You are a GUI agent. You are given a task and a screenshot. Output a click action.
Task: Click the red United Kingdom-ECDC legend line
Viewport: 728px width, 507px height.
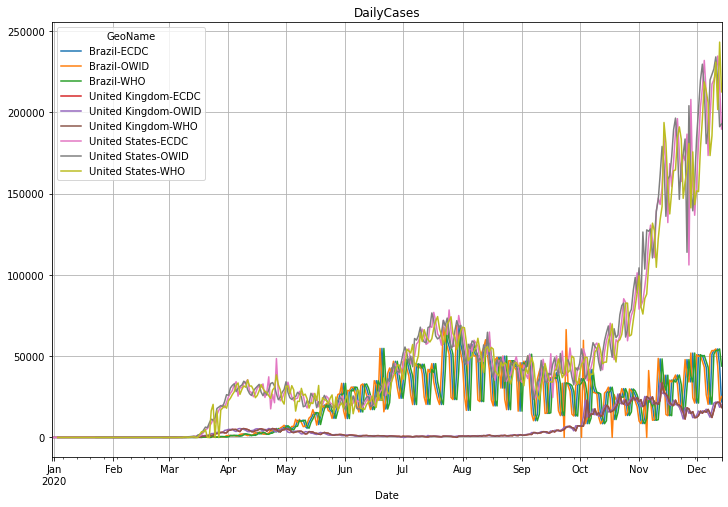click(71, 96)
